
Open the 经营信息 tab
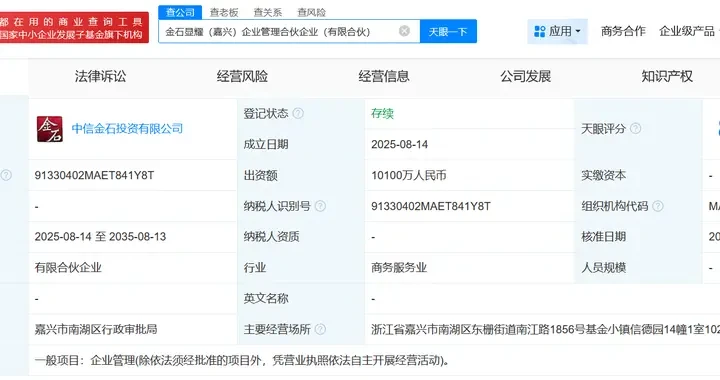click(384, 76)
